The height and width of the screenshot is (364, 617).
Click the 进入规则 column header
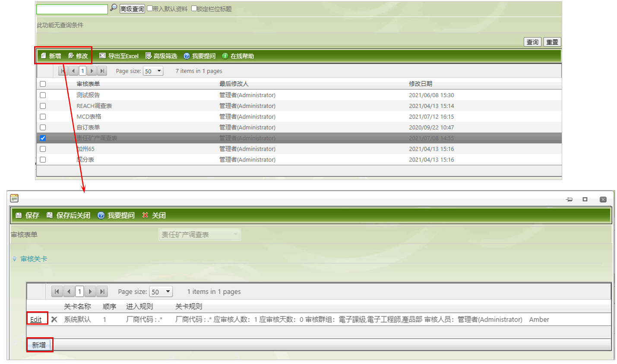click(x=139, y=307)
